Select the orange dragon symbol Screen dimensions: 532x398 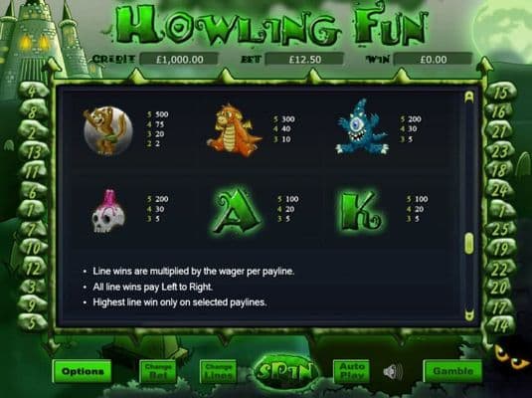pyautogui.click(x=234, y=130)
